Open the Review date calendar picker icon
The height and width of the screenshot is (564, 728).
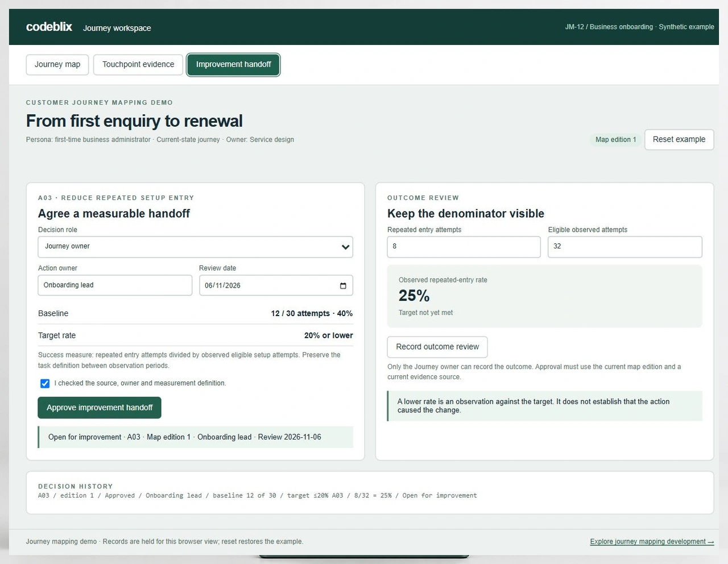point(343,285)
